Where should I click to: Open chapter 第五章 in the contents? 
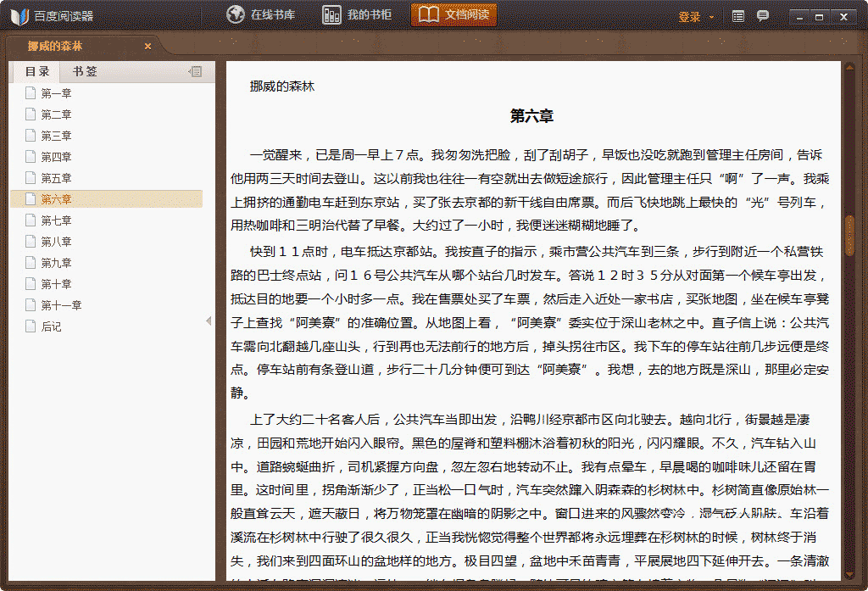point(56,178)
